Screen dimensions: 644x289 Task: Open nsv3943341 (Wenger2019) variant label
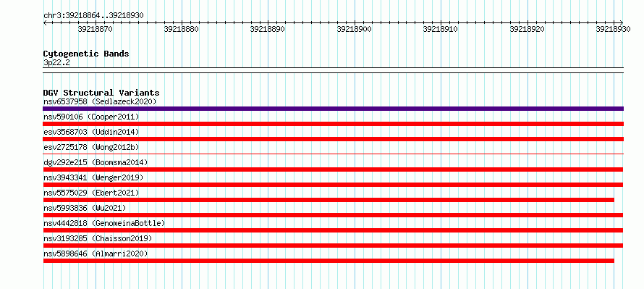point(93,177)
